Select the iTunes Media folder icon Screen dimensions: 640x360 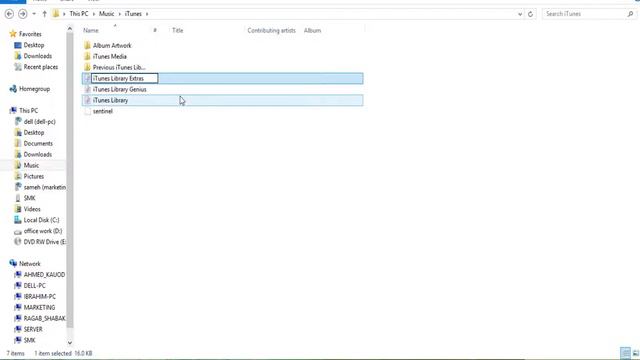pyautogui.click(x=87, y=56)
